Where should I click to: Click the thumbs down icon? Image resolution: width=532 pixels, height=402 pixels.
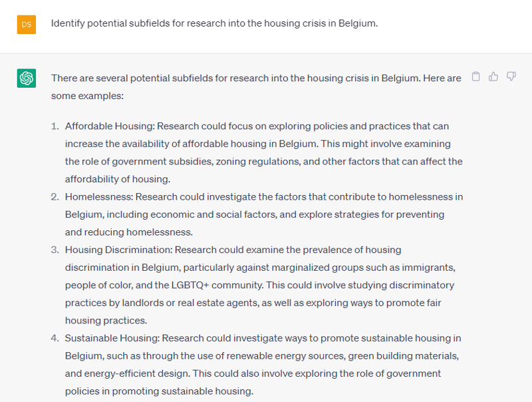pos(511,77)
